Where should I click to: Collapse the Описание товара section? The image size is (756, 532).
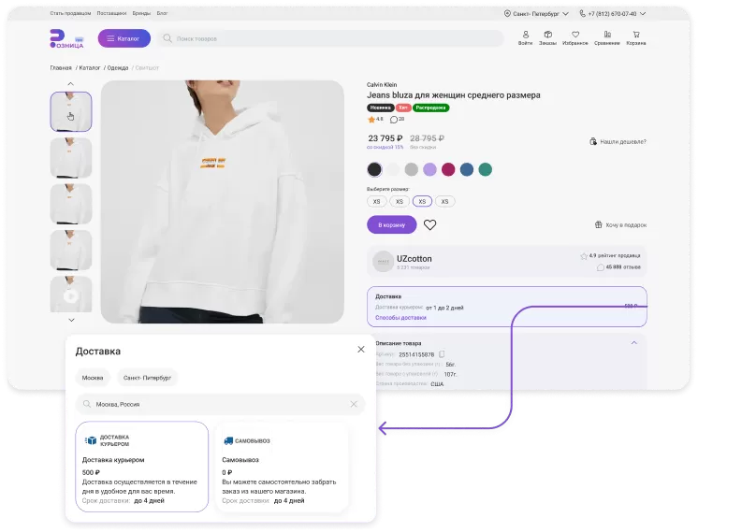point(633,342)
